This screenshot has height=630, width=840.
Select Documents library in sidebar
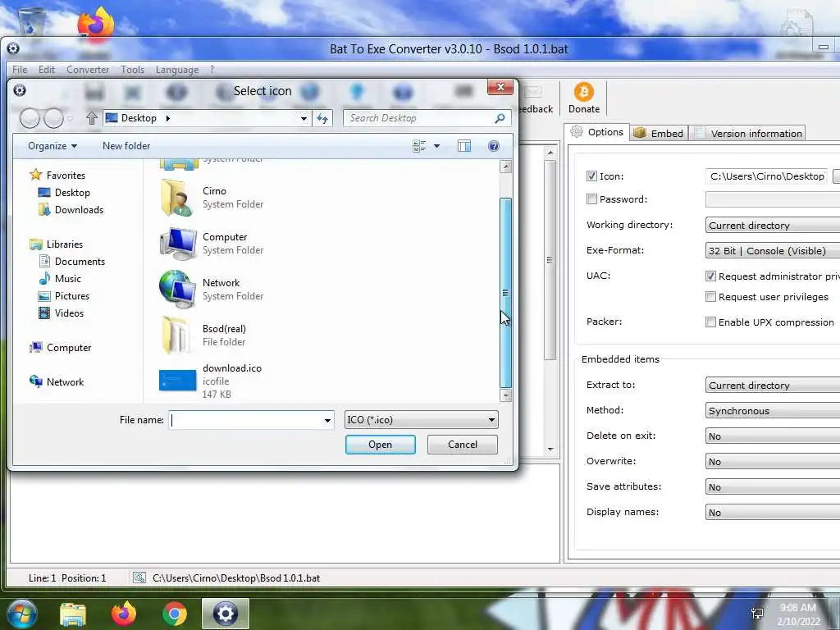click(x=72, y=262)
